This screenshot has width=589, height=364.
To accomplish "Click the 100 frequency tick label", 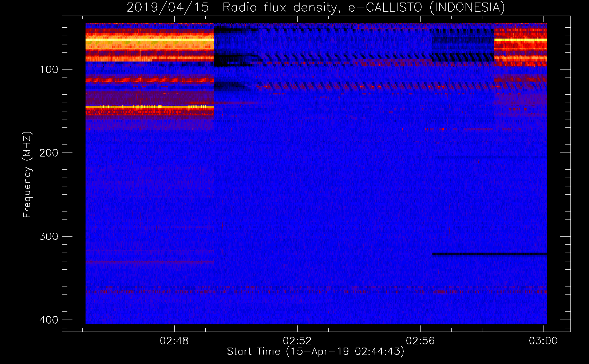I will click(x=49, y=70).
